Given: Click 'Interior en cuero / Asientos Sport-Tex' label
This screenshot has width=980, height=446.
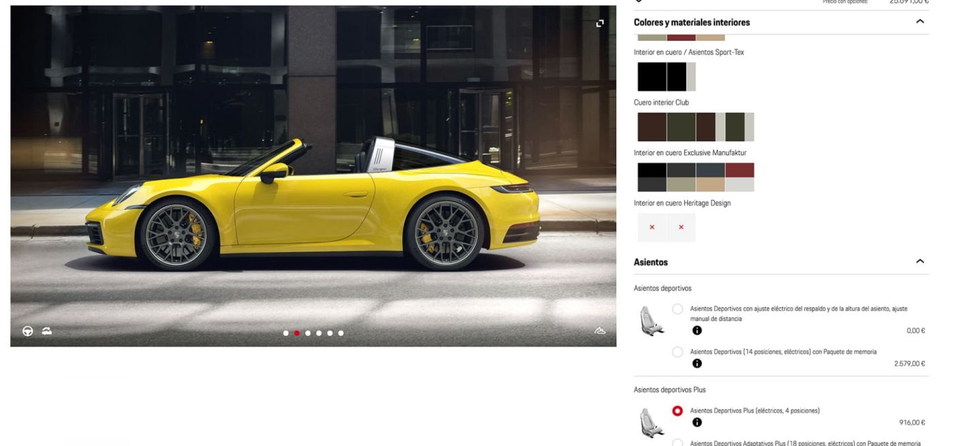Looking at the screenshot, I should click(x=689, y=52).
